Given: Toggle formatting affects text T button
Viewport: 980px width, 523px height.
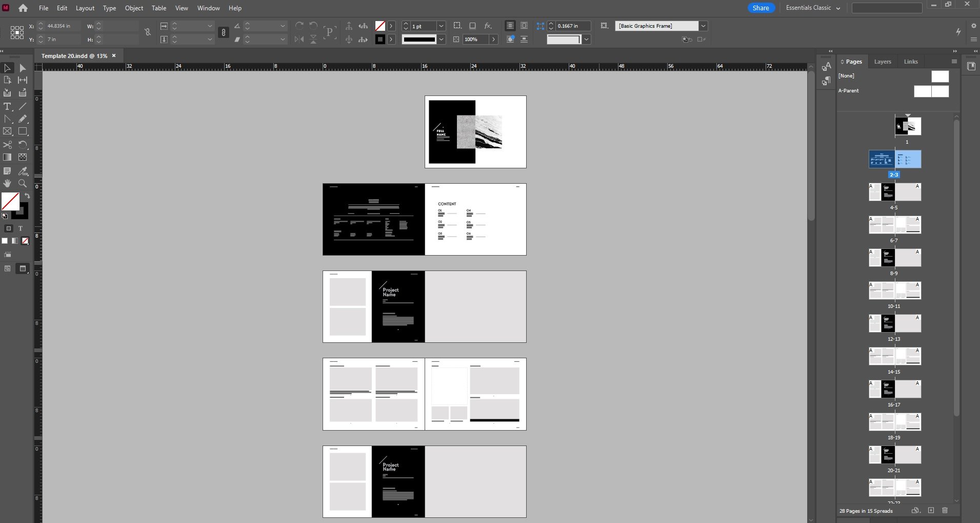Looking at the screenshot, I should 21,228.
